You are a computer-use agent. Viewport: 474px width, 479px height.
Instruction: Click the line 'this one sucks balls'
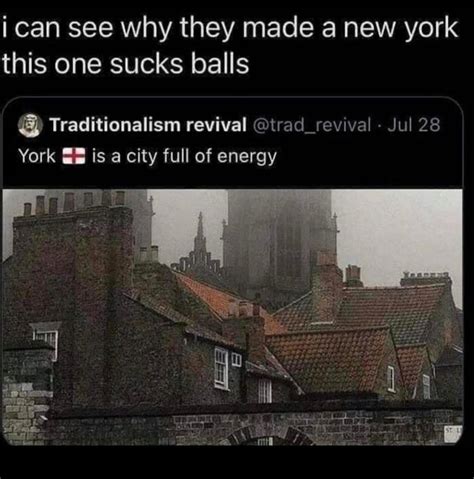click(125, 63)
